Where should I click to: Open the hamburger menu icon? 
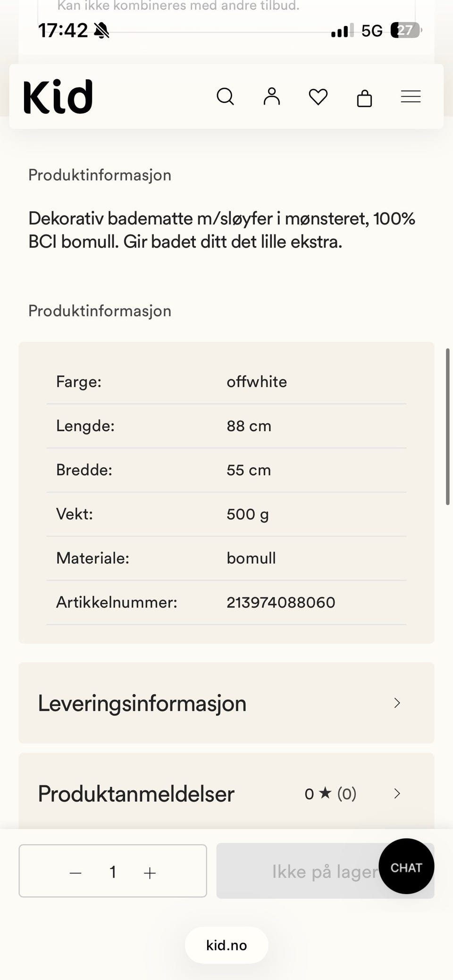(411, 97)
